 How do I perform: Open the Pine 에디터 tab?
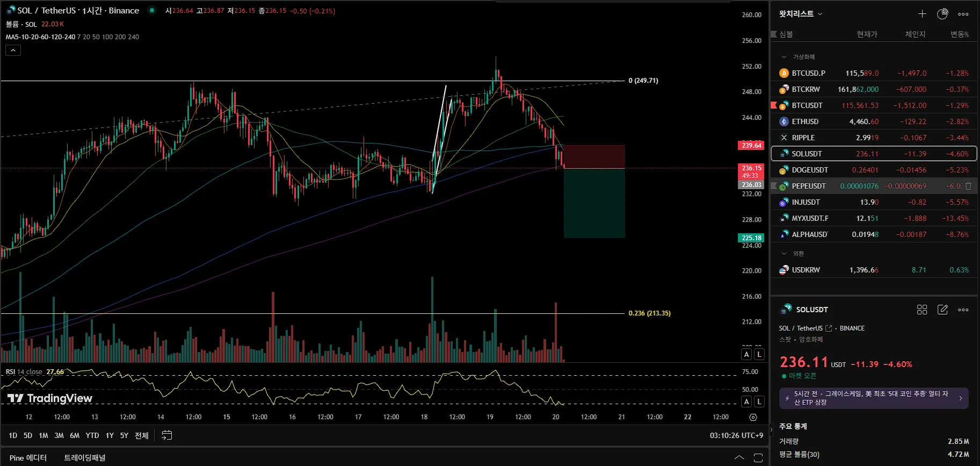tap(28, 458)
